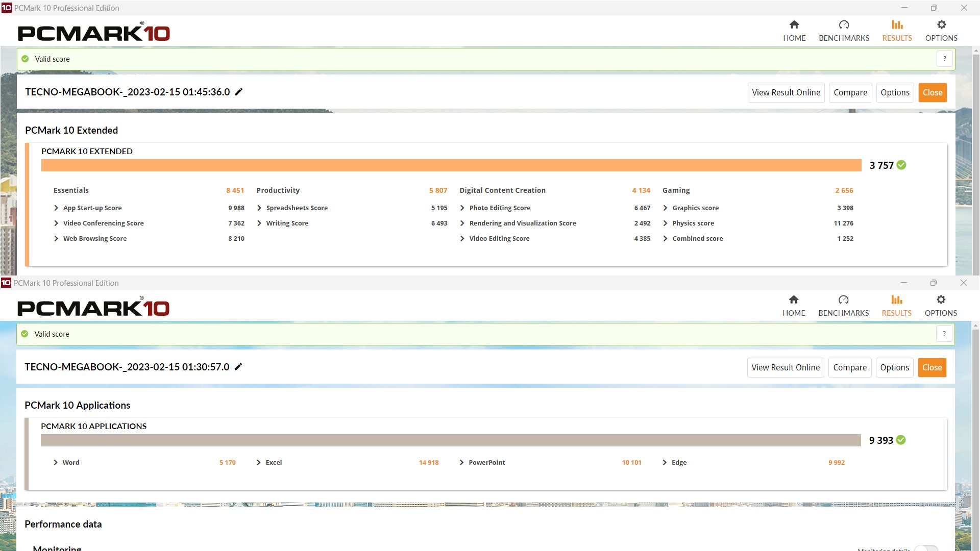
Task: Click the green valid-score check icon in lower window
Action: 24,334
